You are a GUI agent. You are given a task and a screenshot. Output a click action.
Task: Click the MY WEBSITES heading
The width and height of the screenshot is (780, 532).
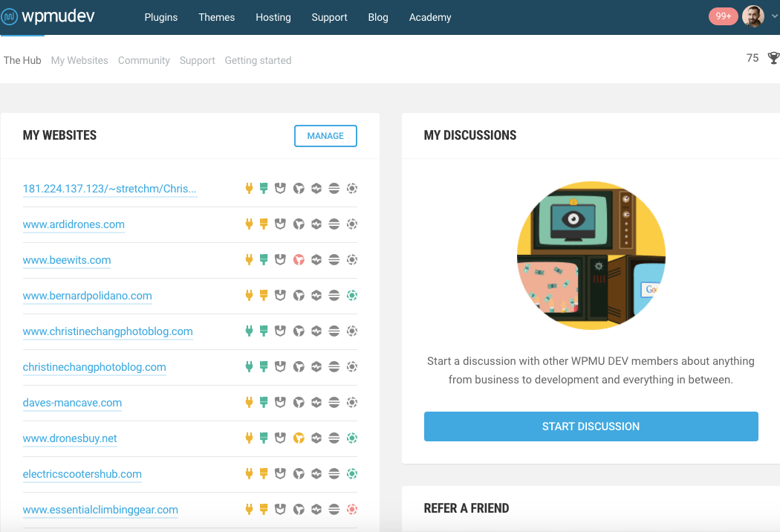point(59,135)
